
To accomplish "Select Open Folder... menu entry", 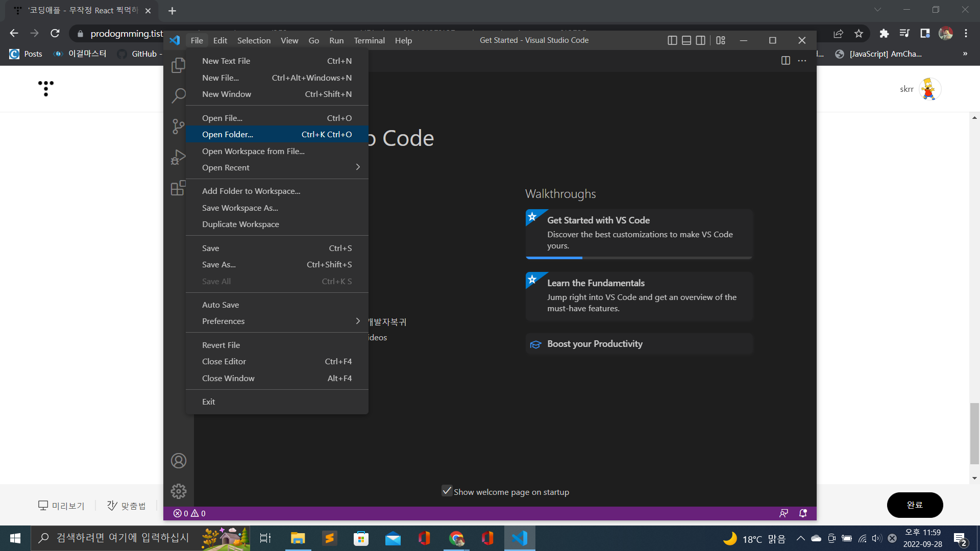I will (277, 134).
